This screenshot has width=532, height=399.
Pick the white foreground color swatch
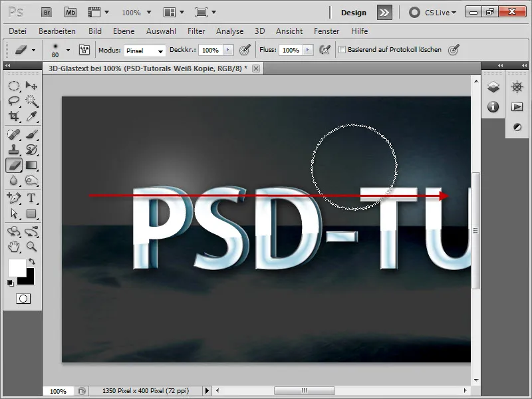click(x=17, y=268)
